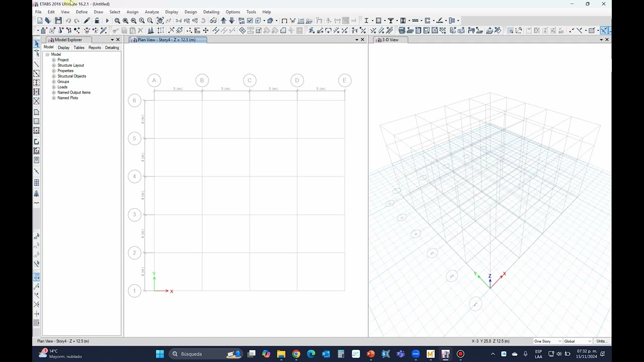Switch to the Display tab in Model Explorer

pos(63,48)
